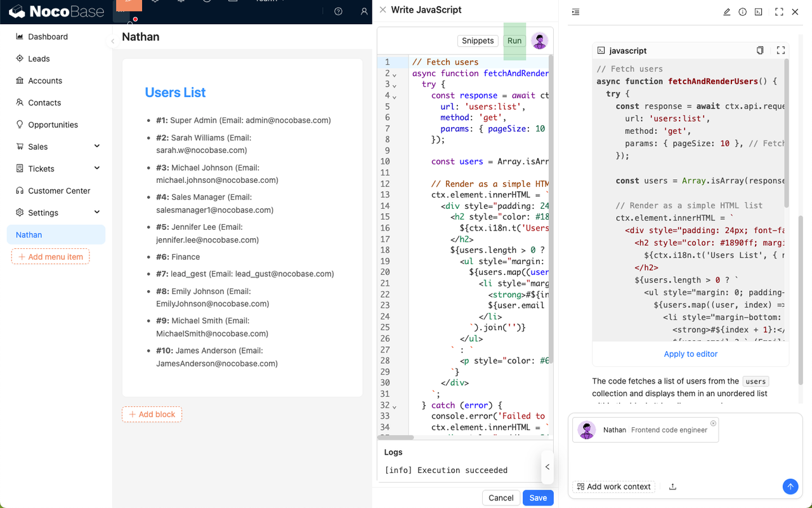The height and width of the screenshot is (508, 812).
Task: Expand the Settings submenu chevron
Action: pyautogui.click(x=97, y=213)
